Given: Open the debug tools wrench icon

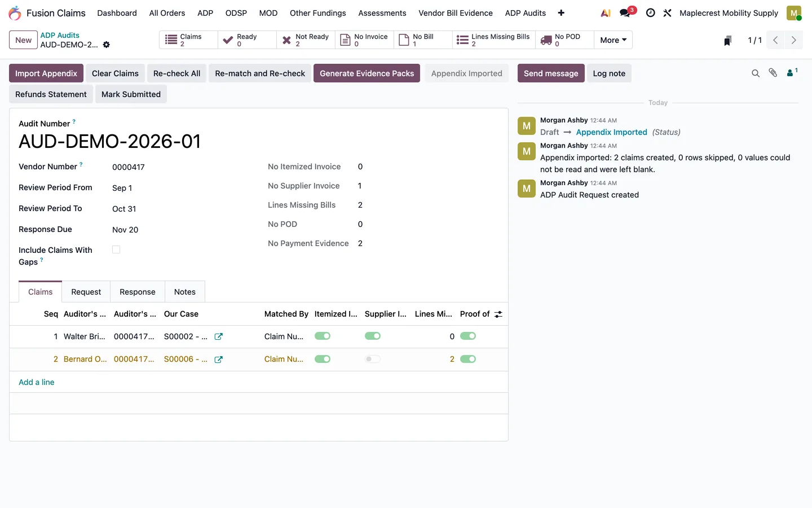Looking at the screenshot, I should tap(667, 13).
